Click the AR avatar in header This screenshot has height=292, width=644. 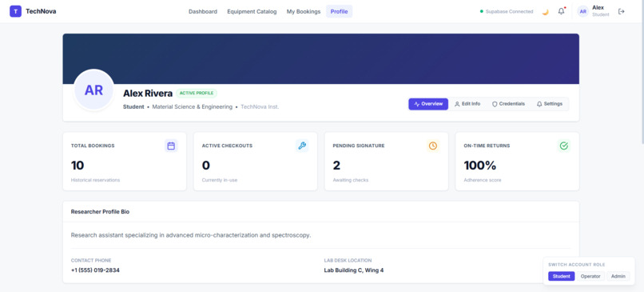(582, 11)
